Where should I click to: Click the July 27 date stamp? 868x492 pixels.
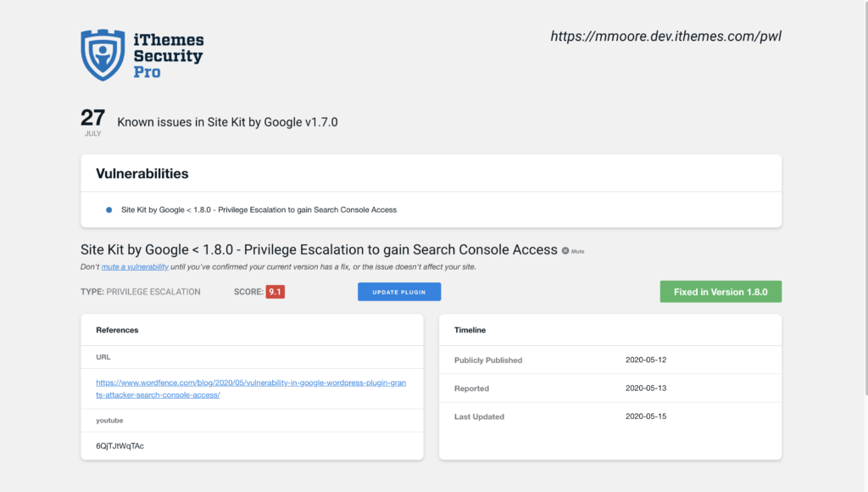pyautogui.click(x=92, y=121)
